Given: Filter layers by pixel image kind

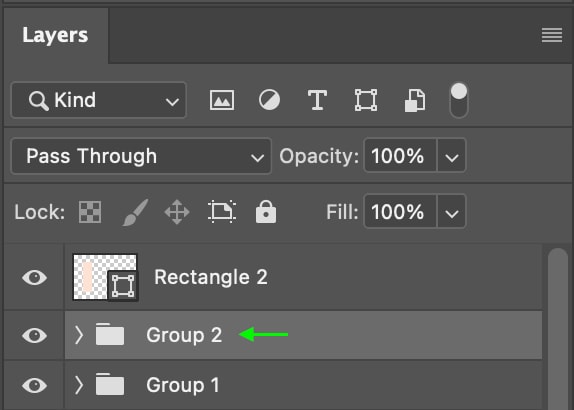Looking at the screenshot, I should tap(222, 100).
